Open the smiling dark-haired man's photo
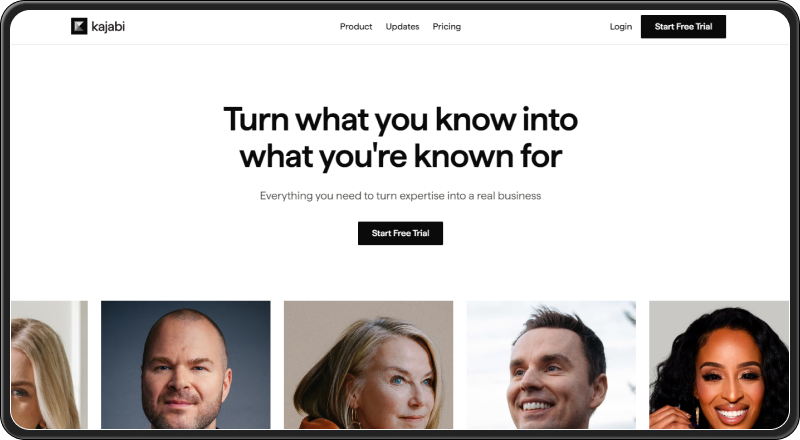Image resolution: width=800 pixels, height=440 pixels. (x=551, y=364)
